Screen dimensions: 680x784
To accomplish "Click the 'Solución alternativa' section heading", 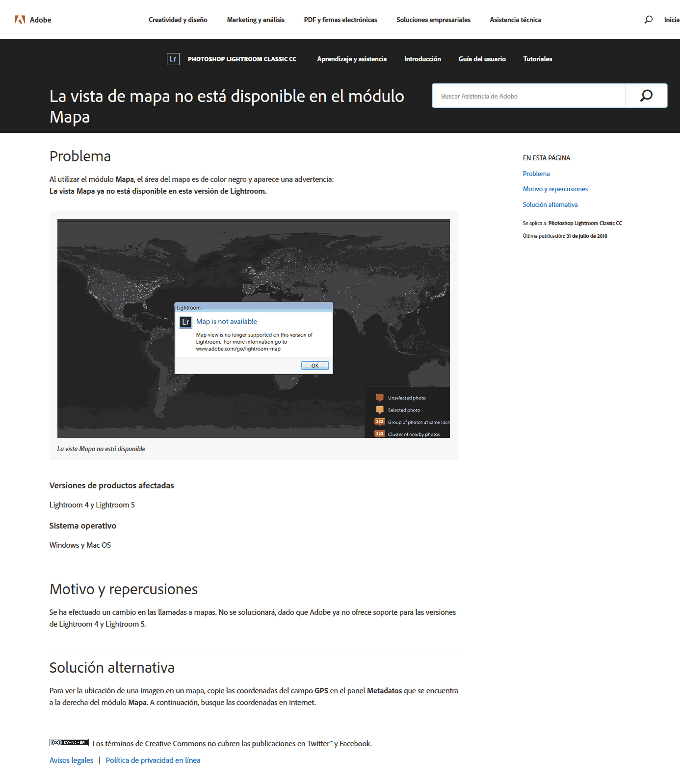I will (x=112, y=667).
